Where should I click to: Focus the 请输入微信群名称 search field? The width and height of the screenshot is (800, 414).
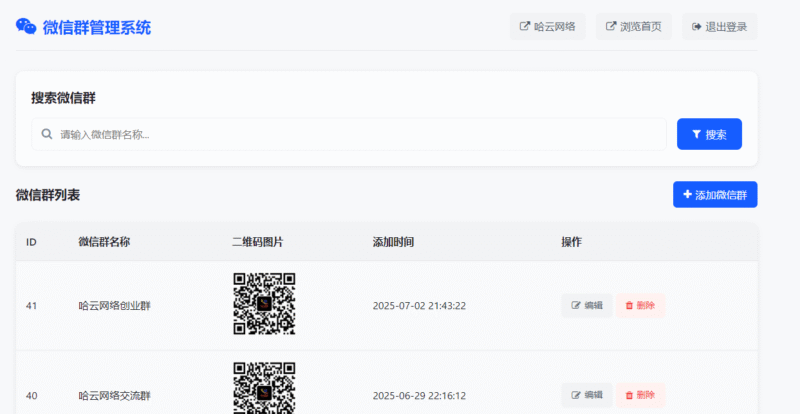pyautogui.click(x=349, y=134)
